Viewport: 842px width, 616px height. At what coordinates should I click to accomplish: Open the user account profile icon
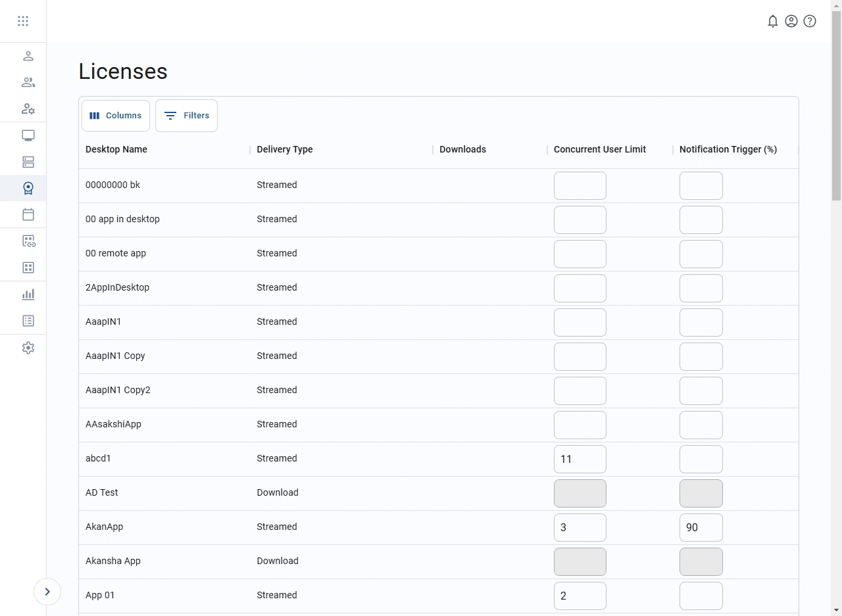coord(791,21)
